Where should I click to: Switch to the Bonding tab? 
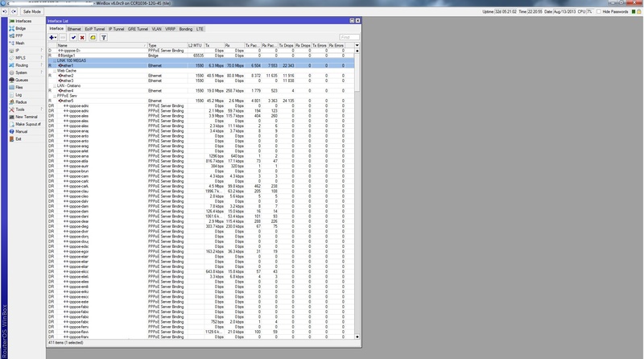click(186, 29)
